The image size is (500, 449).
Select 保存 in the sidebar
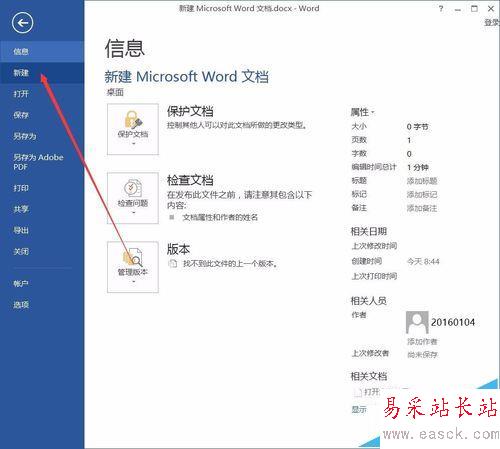pyautogui.click(x=42, y=115)
